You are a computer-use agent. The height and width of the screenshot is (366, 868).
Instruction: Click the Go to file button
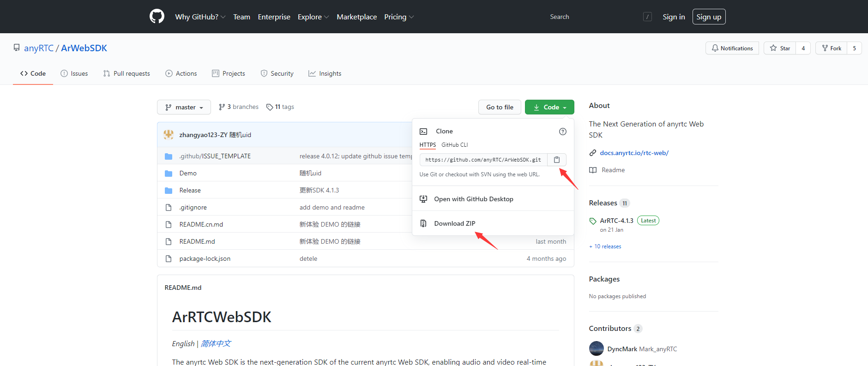(500, 107)
